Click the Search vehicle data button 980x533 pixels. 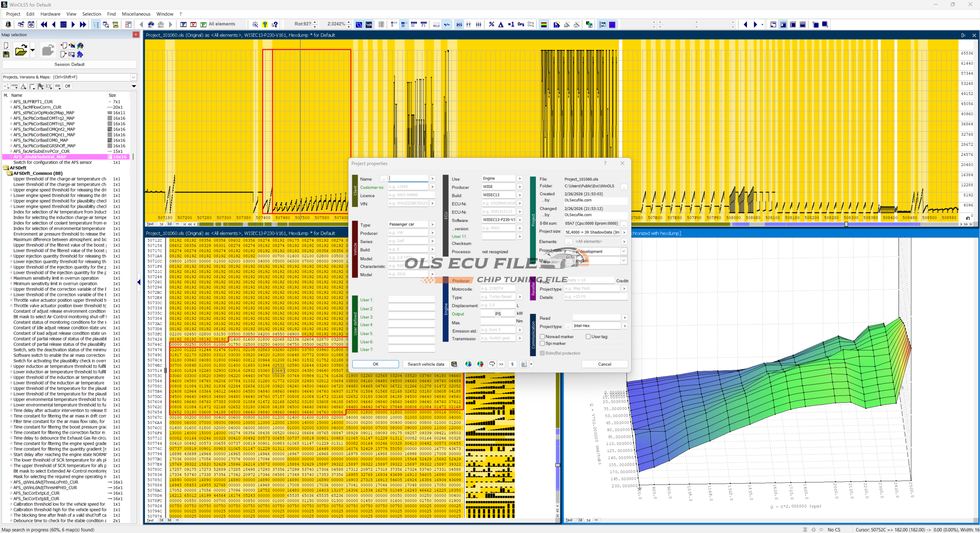(x=426, y=364)
